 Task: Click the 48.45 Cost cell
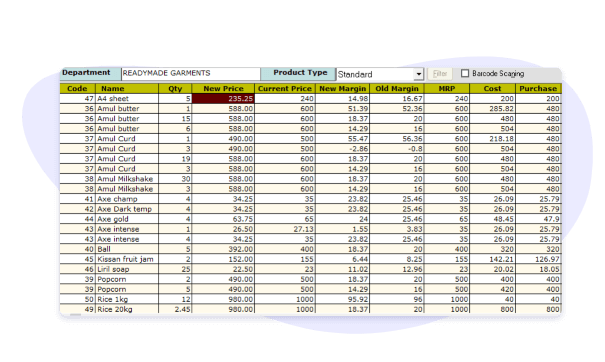click(x=493, y=219)
